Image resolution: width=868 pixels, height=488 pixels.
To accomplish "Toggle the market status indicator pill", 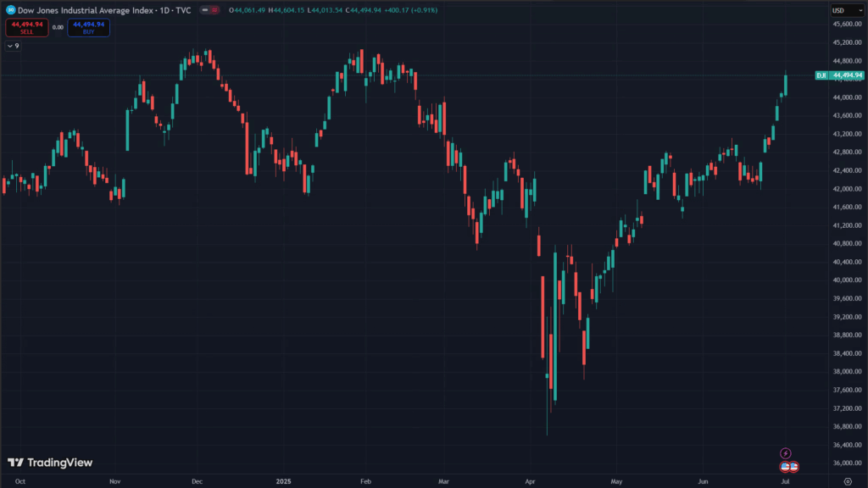I will pos(210,10).
